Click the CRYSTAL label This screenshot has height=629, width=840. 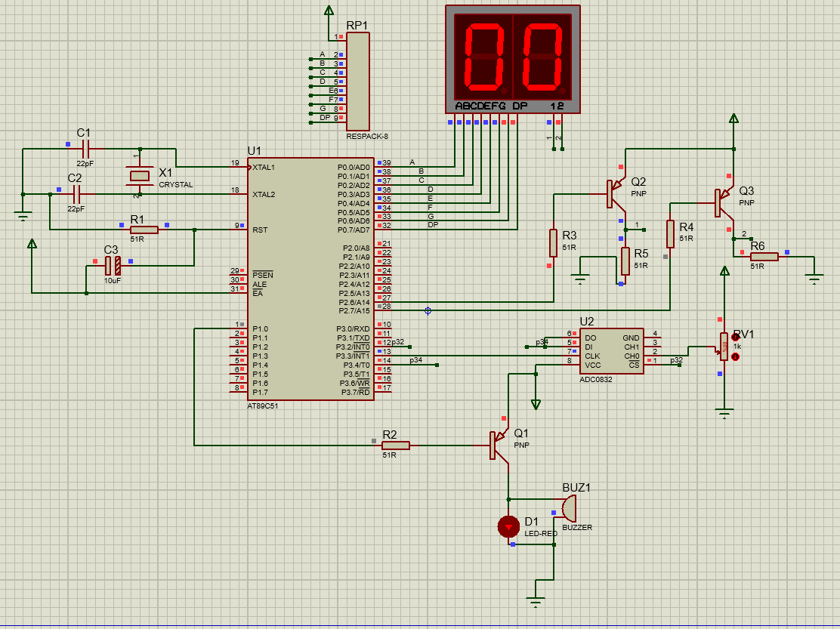176,185
